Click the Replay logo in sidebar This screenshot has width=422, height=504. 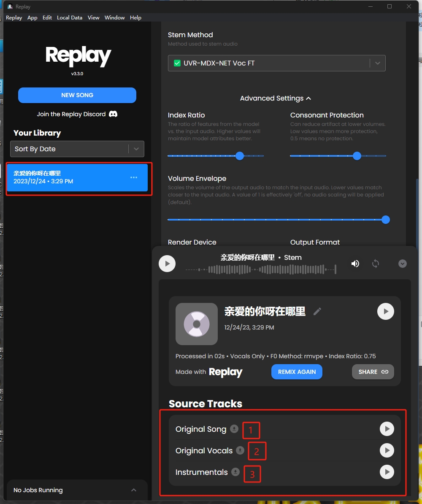click(78, 56)
